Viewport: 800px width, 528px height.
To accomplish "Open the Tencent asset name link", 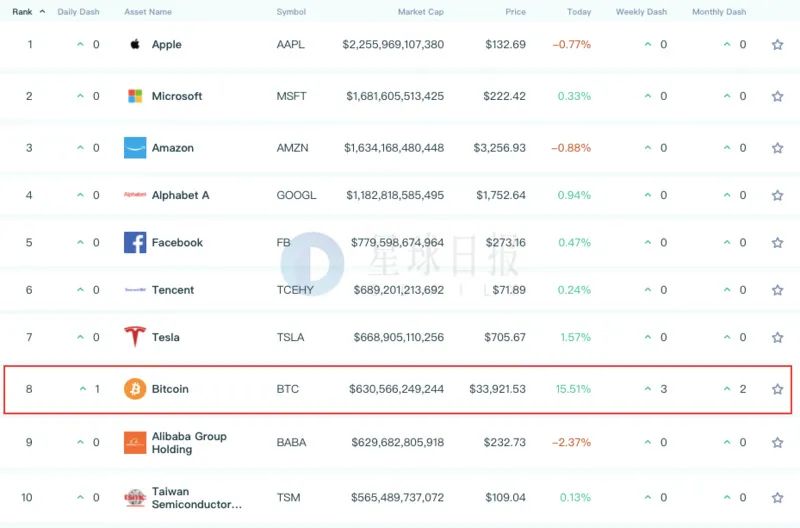I will click(x=173, y=290).
